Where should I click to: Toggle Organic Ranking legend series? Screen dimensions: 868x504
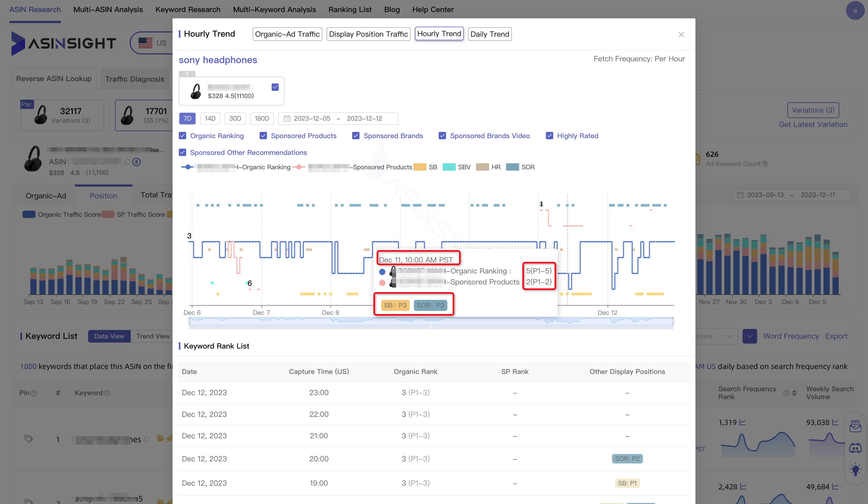236,167
